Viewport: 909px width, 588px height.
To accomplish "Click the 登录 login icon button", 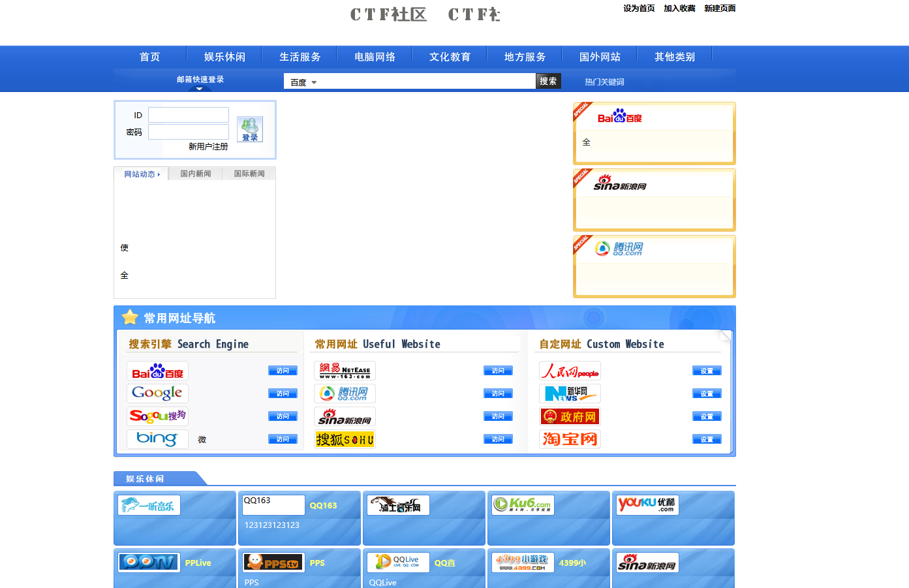I will click(x=250, y=129).
